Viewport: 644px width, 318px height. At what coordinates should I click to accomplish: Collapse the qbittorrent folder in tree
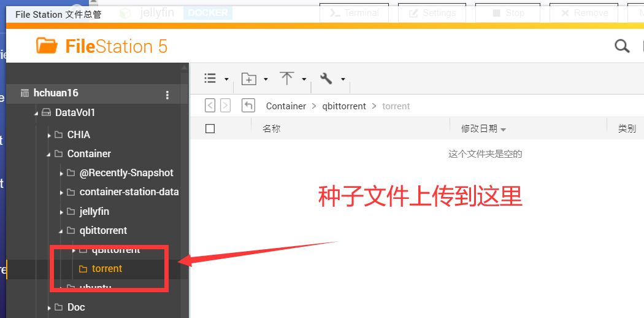click(61, 231)
